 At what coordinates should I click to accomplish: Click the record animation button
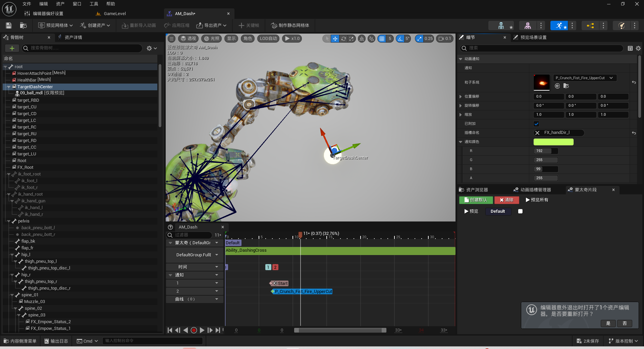[194, 330]
